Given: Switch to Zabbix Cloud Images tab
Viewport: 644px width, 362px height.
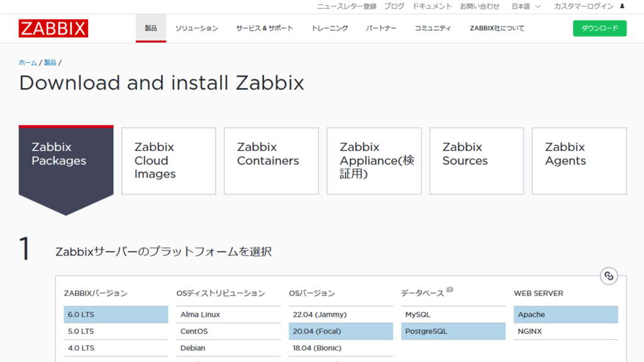Looking at the screenshot, I should coord(169,160).
